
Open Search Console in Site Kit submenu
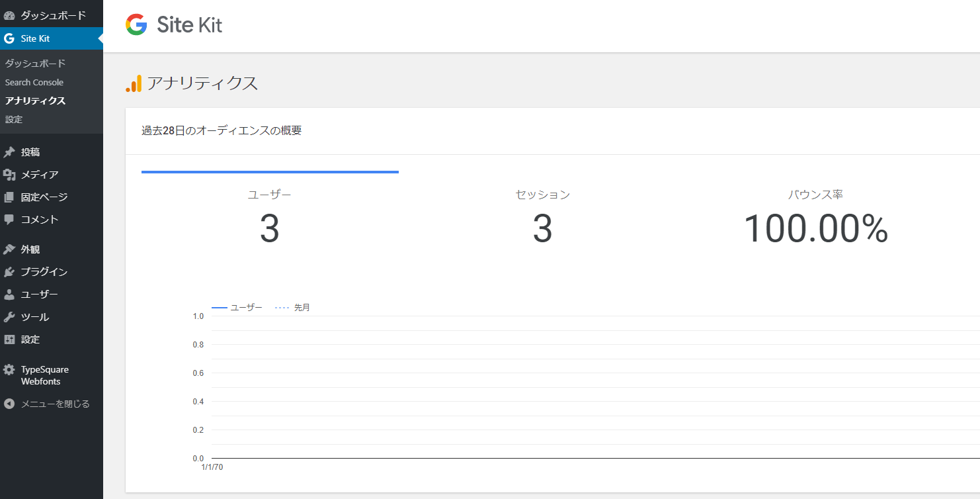point(34,82)
